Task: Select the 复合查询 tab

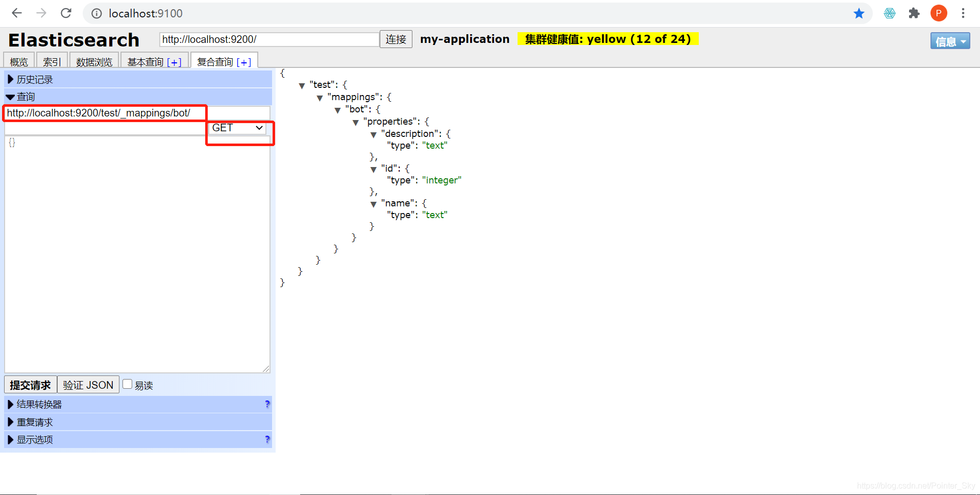Action: click(x=215, y=62)
